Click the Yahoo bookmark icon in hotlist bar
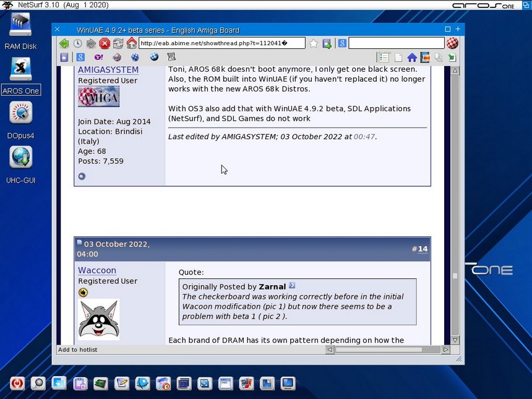The image size is (532, 399). click(x=98, y=58)
